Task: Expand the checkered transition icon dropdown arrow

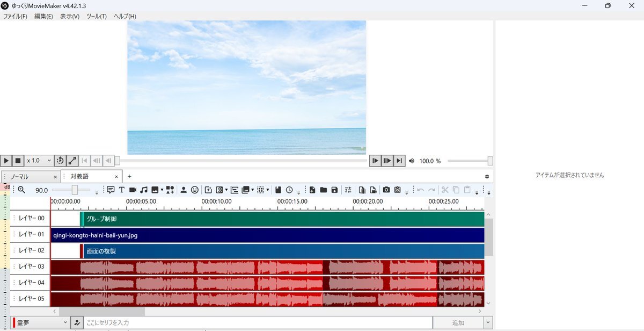Action: pos(226,190)
